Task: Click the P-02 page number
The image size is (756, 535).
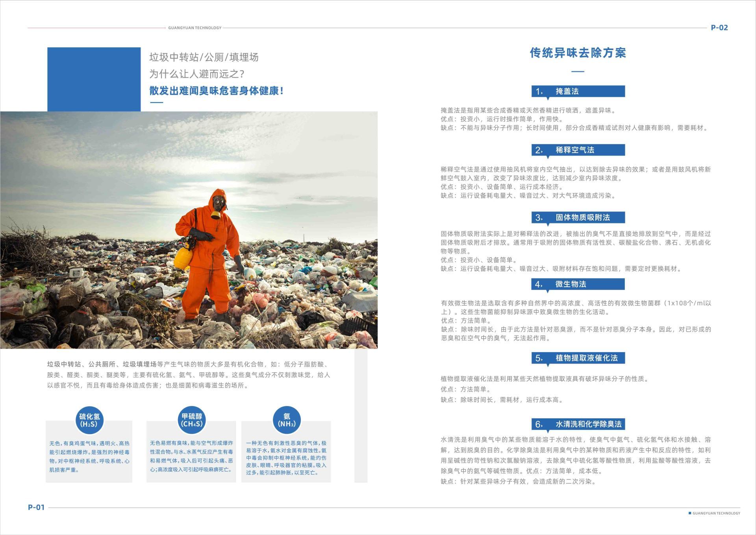Action: pyautogui.click(x=719, y=28)
